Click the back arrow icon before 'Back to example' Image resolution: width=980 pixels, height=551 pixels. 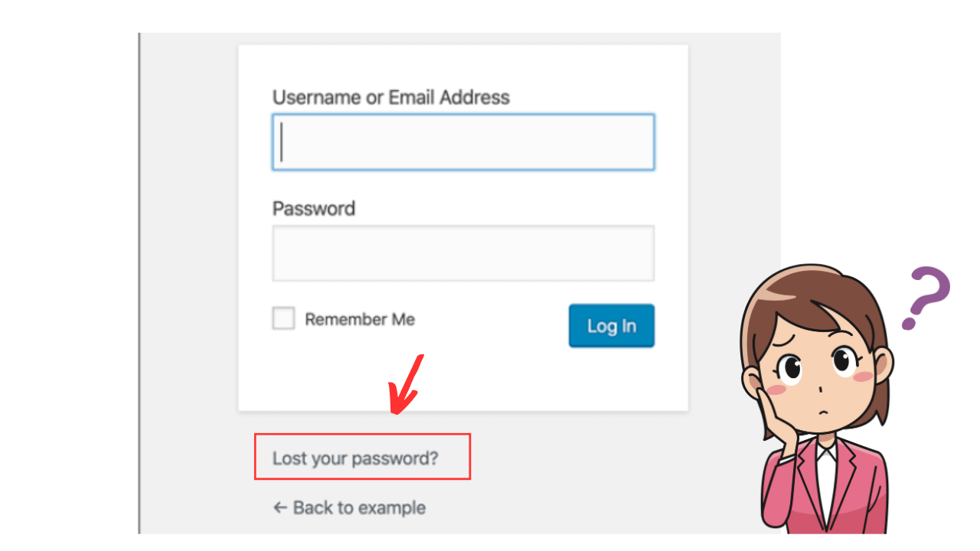pos(279,507)
